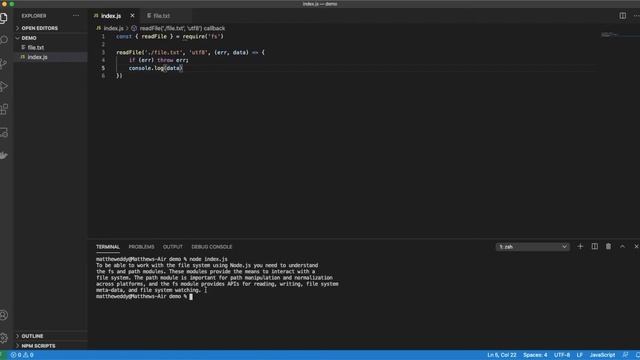This screenshot has height=360, width=640.
Task: Open the Manage gear icon
Action: click(x=4, y=338)
